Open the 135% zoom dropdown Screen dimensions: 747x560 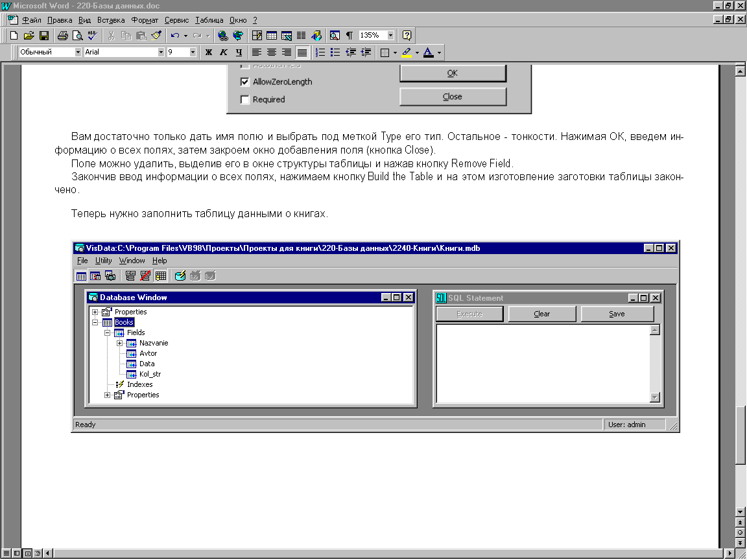(x=390, y=35)
